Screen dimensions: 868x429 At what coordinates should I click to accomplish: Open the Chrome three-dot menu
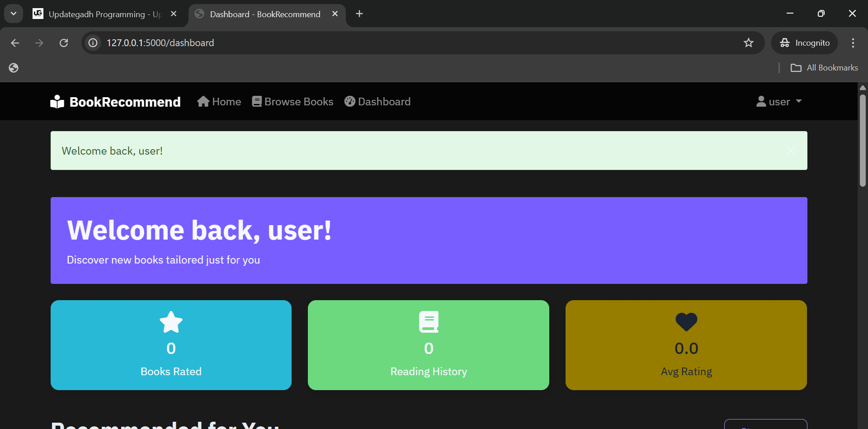pos(853,43)
